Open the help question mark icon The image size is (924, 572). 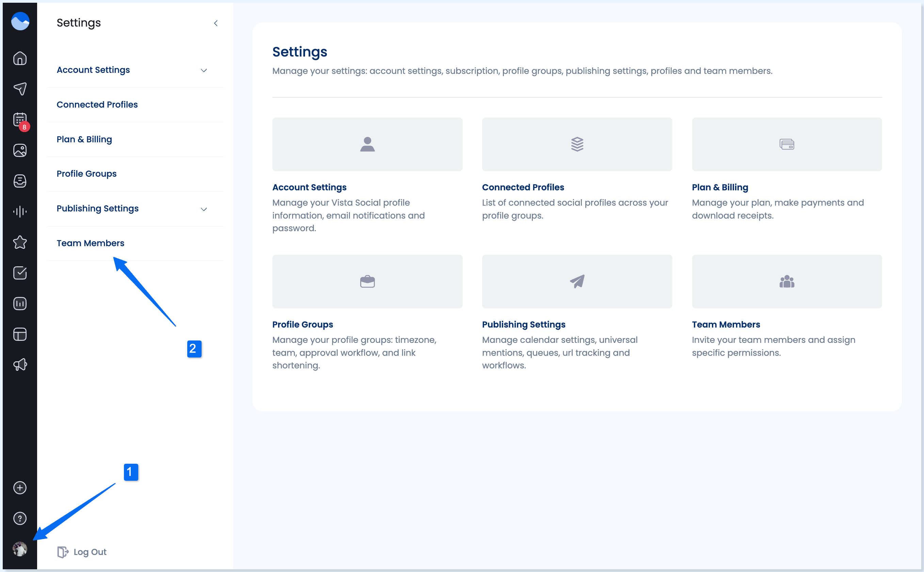(20, 519)
